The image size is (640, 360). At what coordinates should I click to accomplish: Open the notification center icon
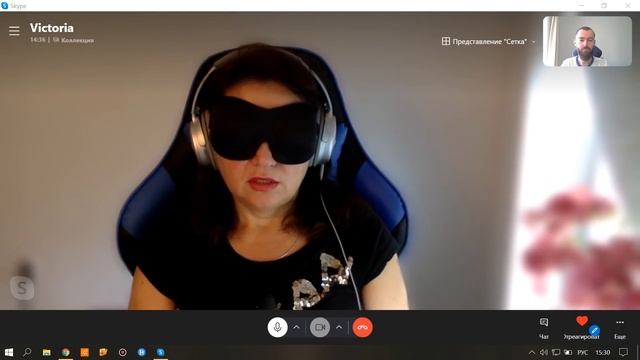[623, 352]
